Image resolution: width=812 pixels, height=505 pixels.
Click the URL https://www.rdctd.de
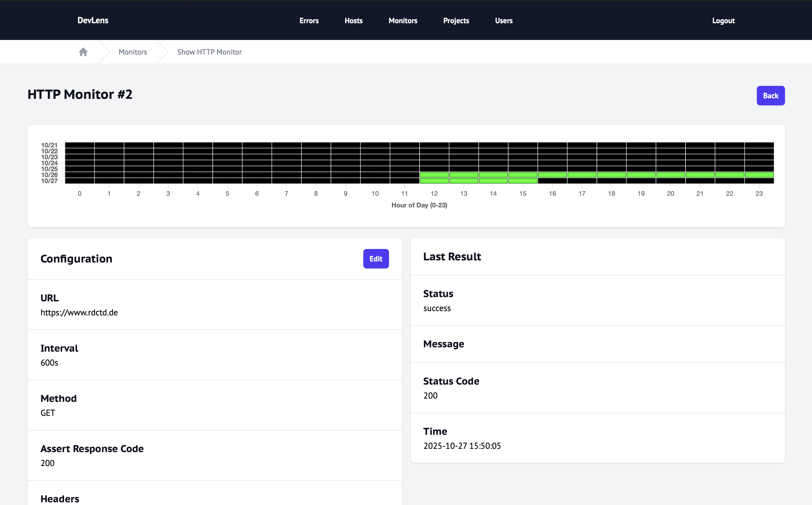tap(79, 313)
